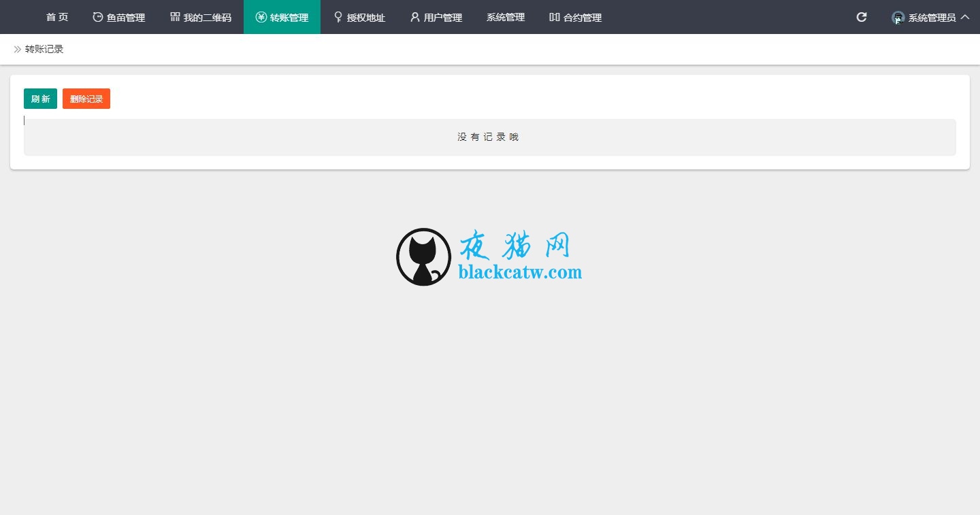Click the pin icon beside 授权地址

click(338, 17)
